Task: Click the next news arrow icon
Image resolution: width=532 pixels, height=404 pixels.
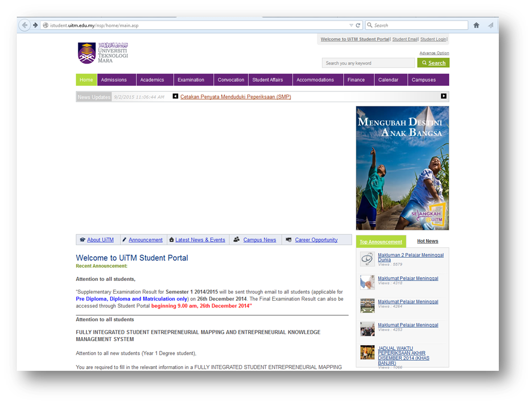Action: pyautogui.click(x=444, y=96)
